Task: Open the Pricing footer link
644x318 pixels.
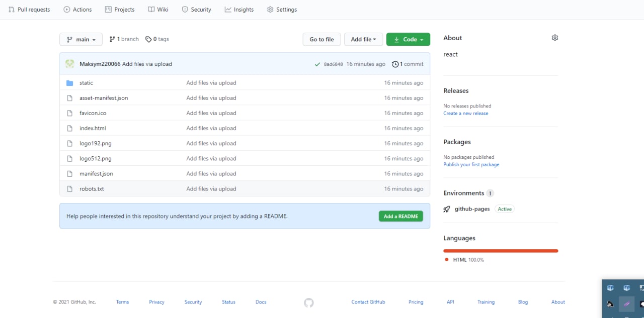Action: 416,302
